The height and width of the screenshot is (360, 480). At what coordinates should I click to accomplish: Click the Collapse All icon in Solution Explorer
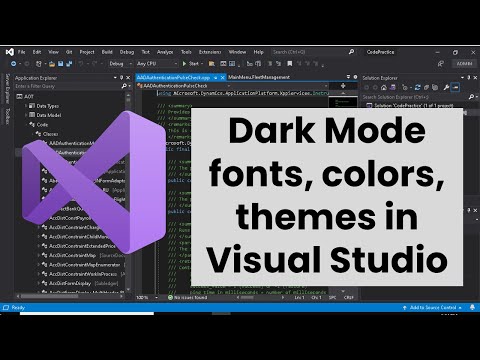426,88
